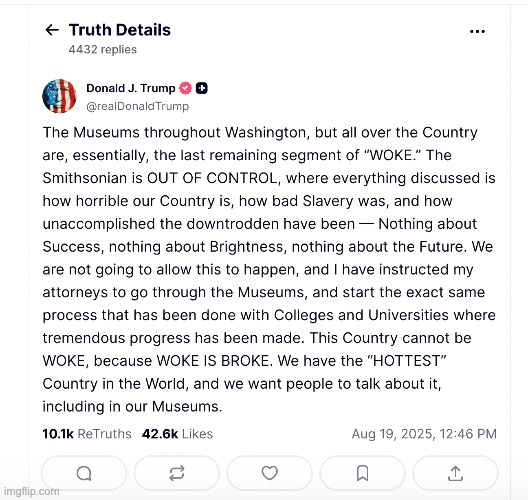ReTruth the post with the repeat icon
The width and height of the screenshot is (528, 500).
click(x=177, y=473)
